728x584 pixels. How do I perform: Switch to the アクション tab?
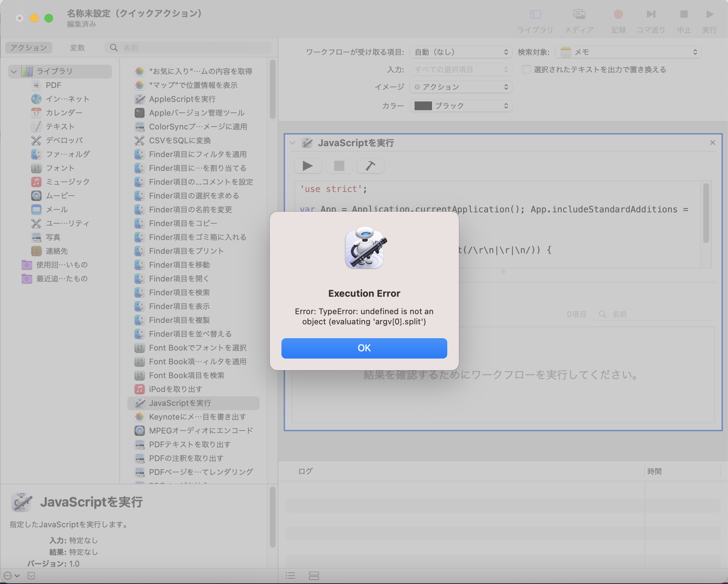click(28, 48)
